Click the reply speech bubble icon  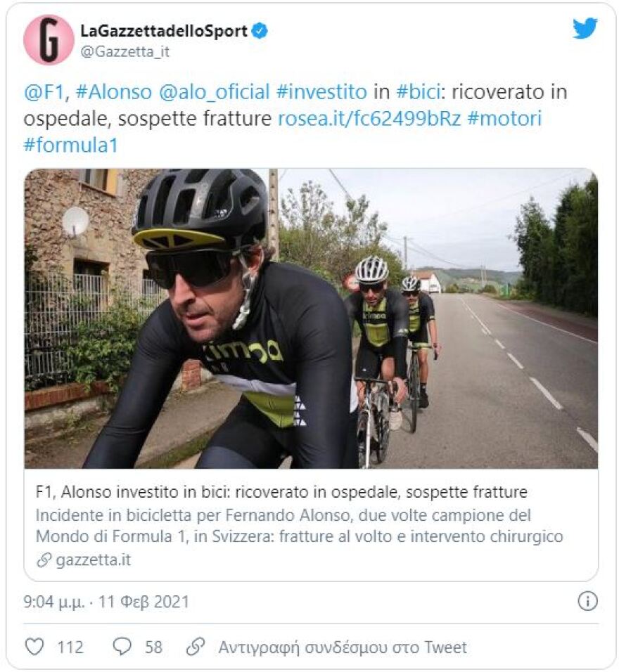122,647
